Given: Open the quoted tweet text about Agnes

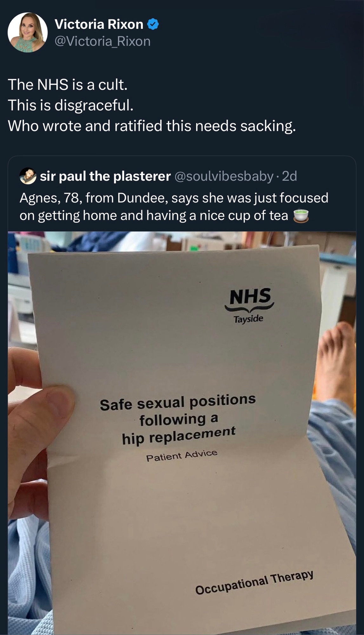Looking at the screenshot, I should point(174,207).
